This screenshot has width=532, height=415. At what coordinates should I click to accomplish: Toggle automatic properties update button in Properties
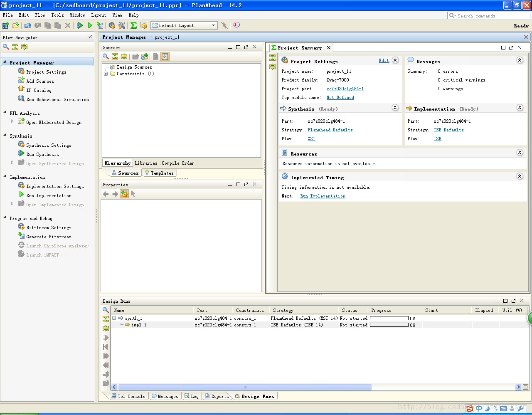(124, 194)
